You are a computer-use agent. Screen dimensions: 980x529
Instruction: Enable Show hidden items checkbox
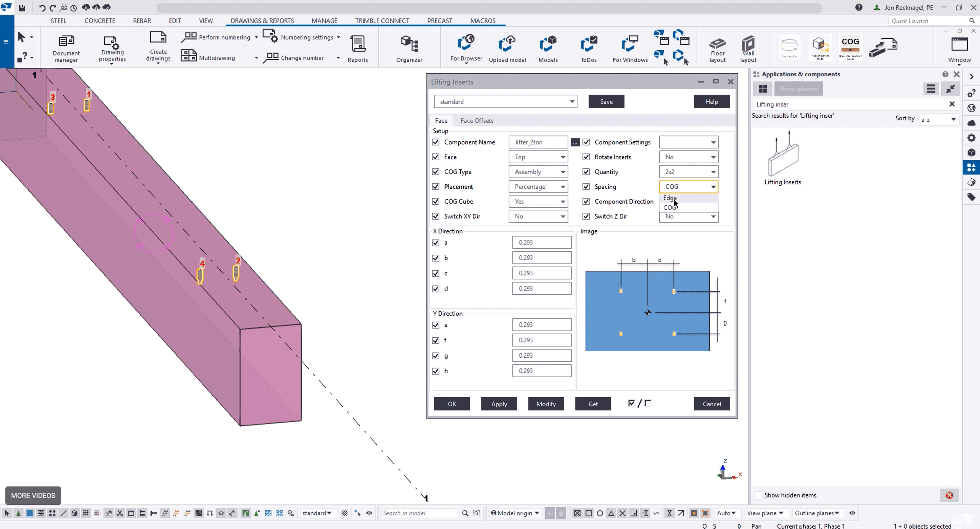[759, 495]
